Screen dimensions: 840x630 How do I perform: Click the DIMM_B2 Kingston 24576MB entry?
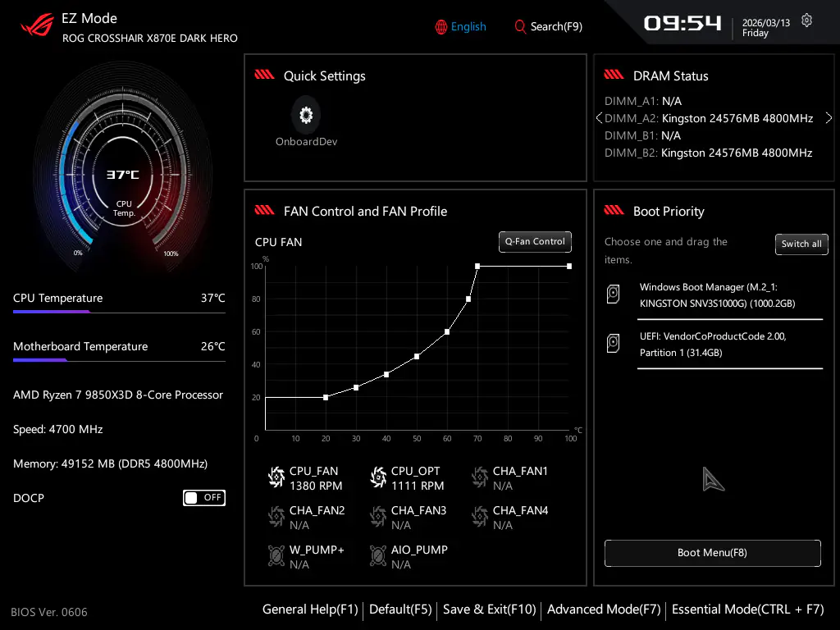pyautogui.click(x=708, y=153)
